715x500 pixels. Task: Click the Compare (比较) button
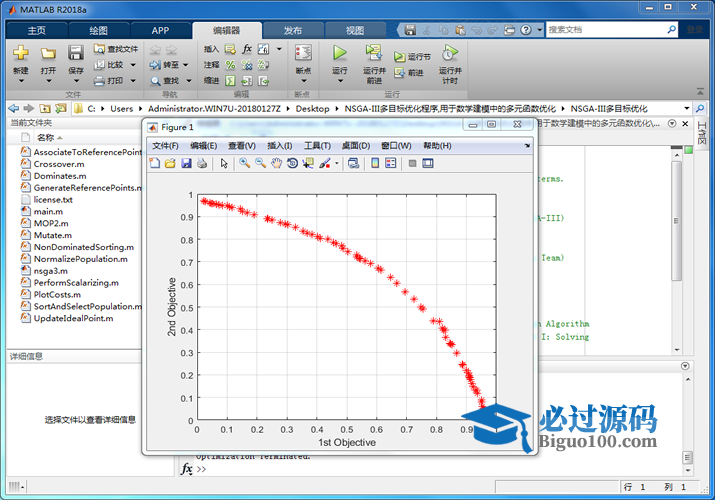pos(109,65)
